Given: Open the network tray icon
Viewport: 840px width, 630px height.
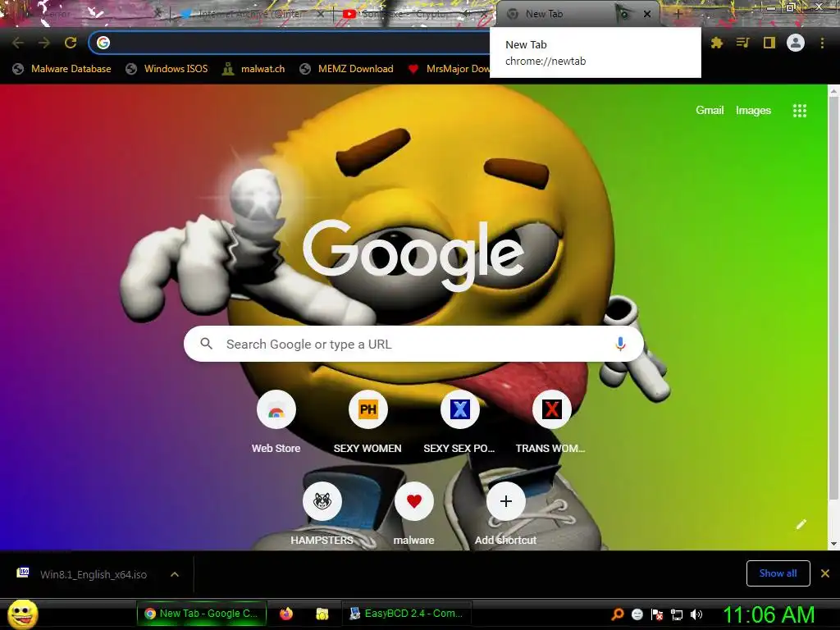Looking at the screenshot, I should click(x=677, y=614).
